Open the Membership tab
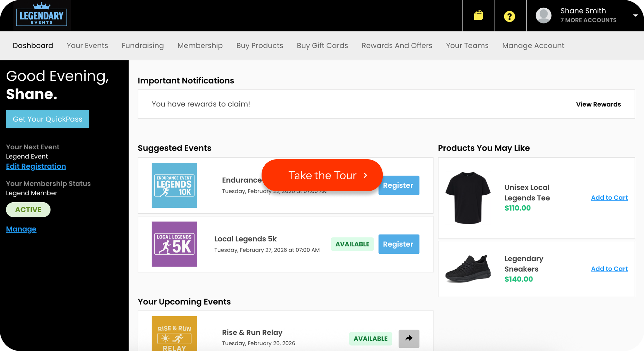 coord(200,46)
